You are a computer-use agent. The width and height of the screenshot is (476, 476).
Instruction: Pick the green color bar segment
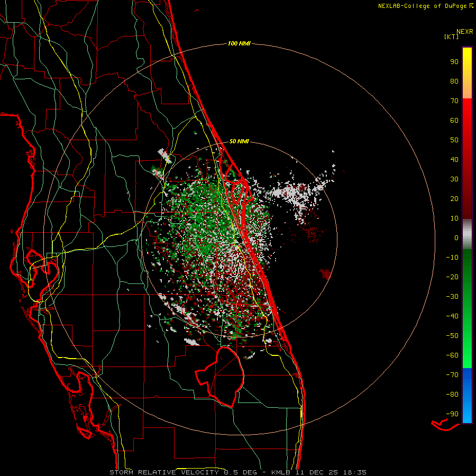[467, 309]
